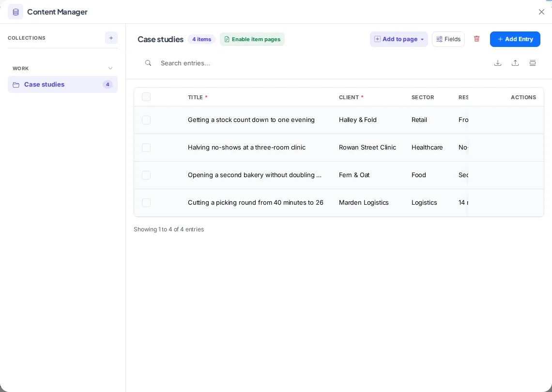
Task: Close the Content Manager dialog
Action: 541,12
